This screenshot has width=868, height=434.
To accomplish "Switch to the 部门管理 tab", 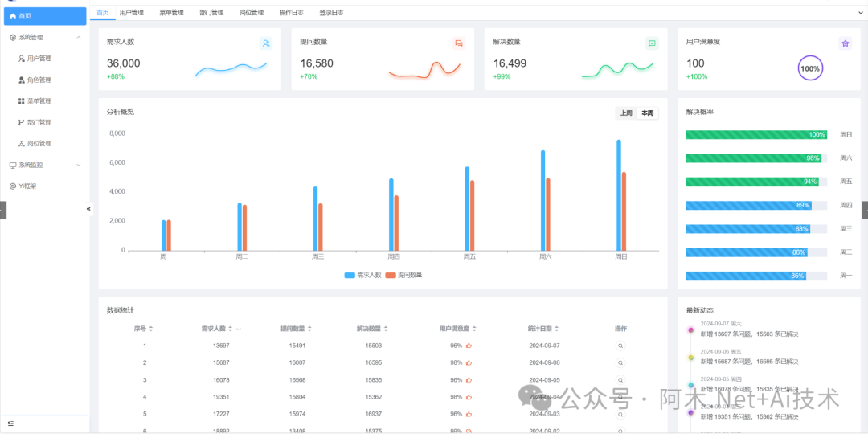I will click(x=211, y=12).
